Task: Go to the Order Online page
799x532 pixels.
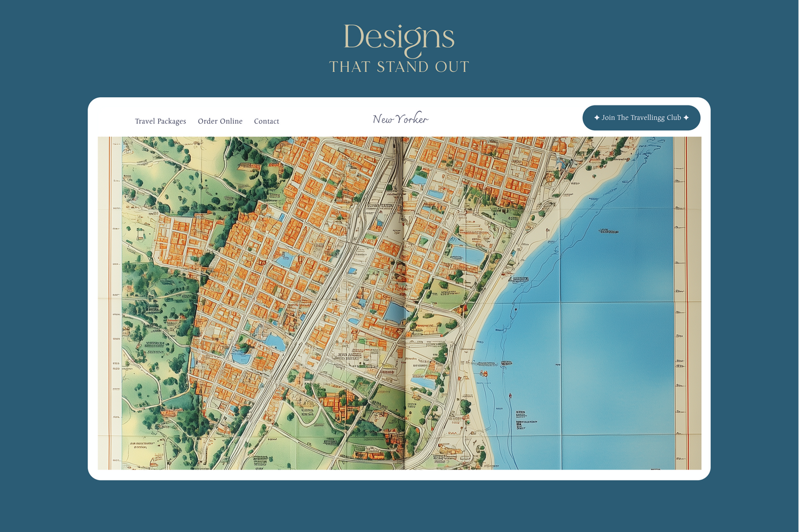Action: tap(220, 122)
